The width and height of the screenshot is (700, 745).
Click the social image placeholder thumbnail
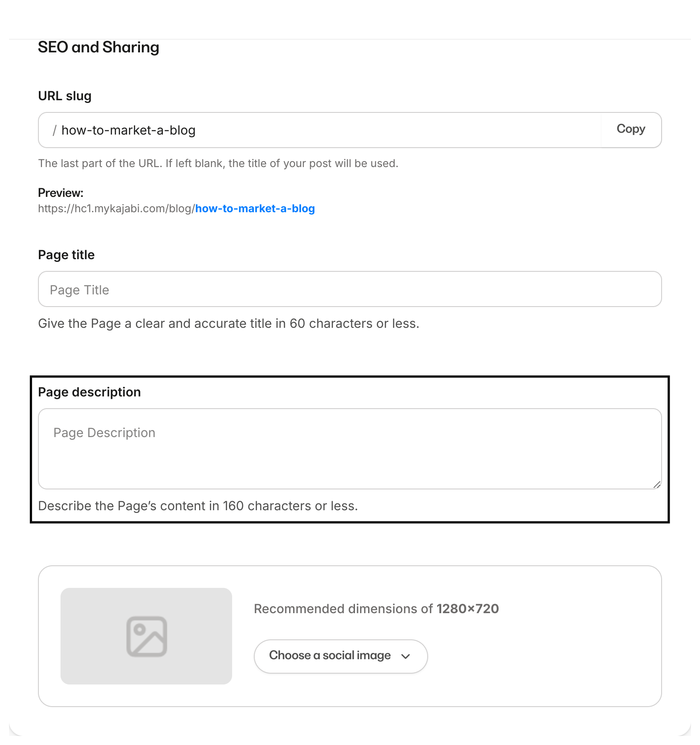click(146, 636)
